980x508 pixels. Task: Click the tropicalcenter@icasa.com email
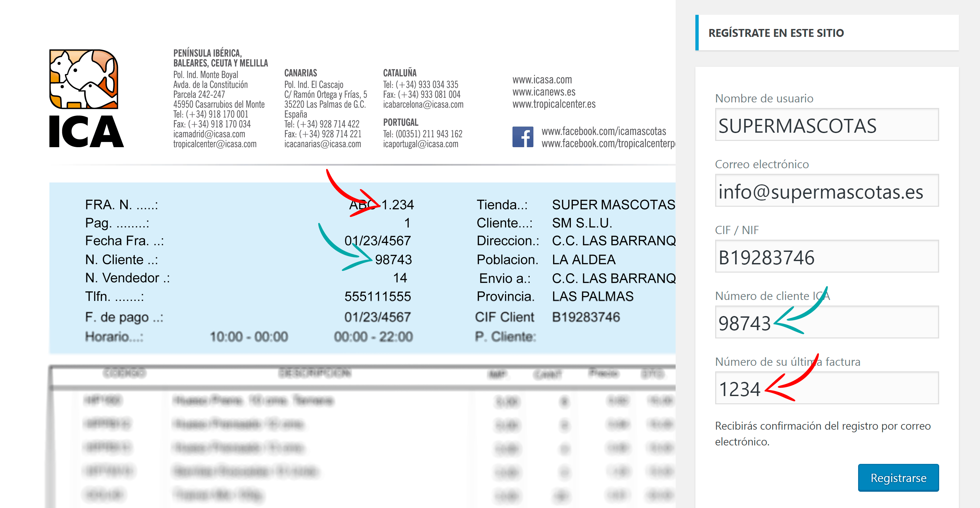215,144
